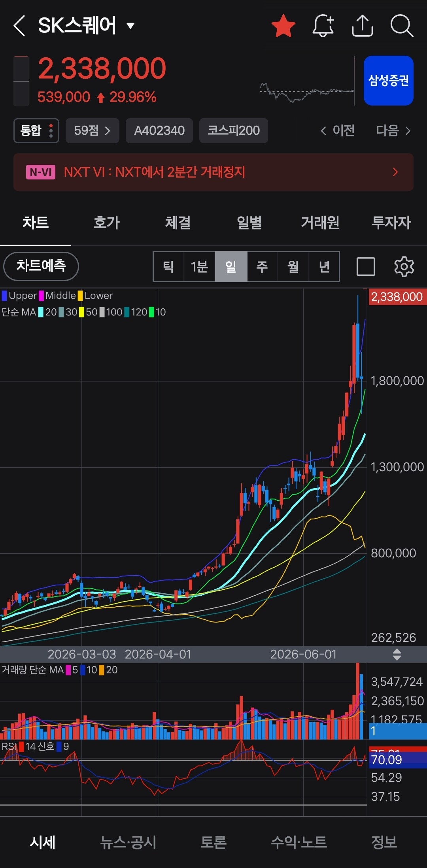The height and width of the screenshot is (868, 427).
Task: Tap the 삼성증권 blue button
Action: pyautogui.click(x=388, y=81)
